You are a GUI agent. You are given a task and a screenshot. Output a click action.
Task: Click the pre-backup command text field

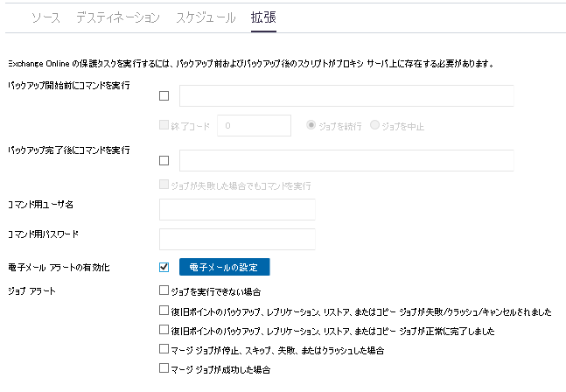click(x=346, y=95)
